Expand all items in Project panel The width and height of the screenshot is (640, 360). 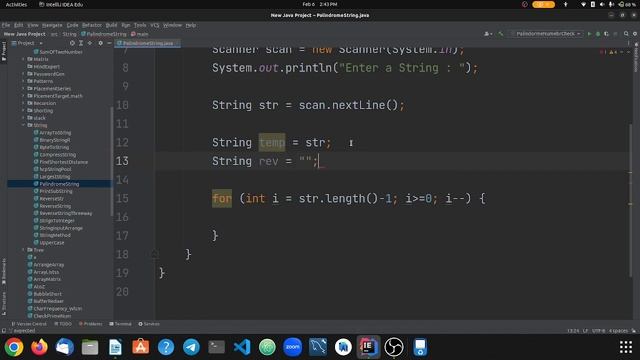point(81,43)
